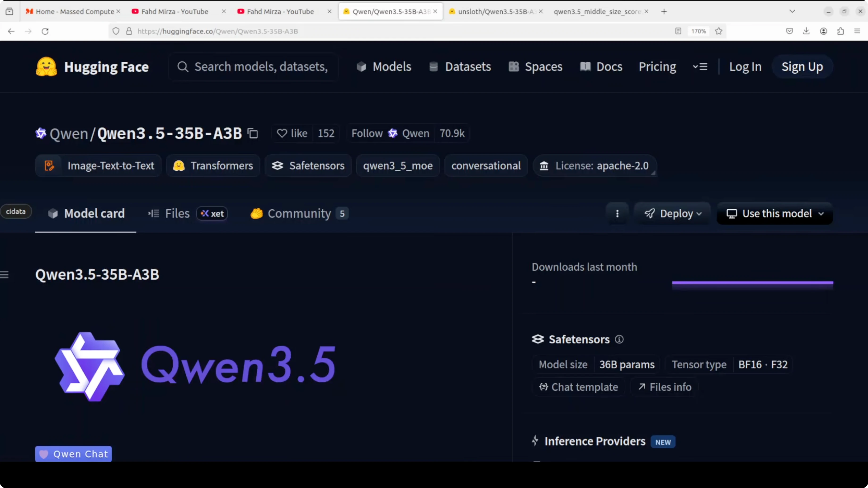The image size is (868, 488).
Task: Open the browser extensions icon
Action: (840, 31)
